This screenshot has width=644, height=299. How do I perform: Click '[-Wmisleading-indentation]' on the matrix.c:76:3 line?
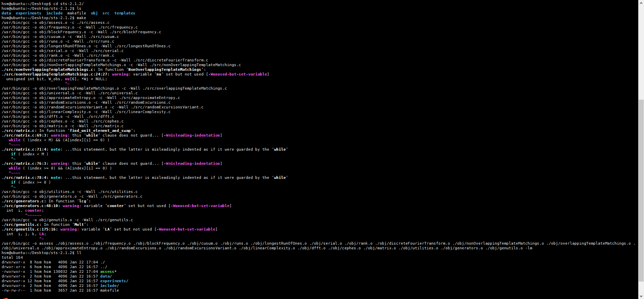coord(192,163)
